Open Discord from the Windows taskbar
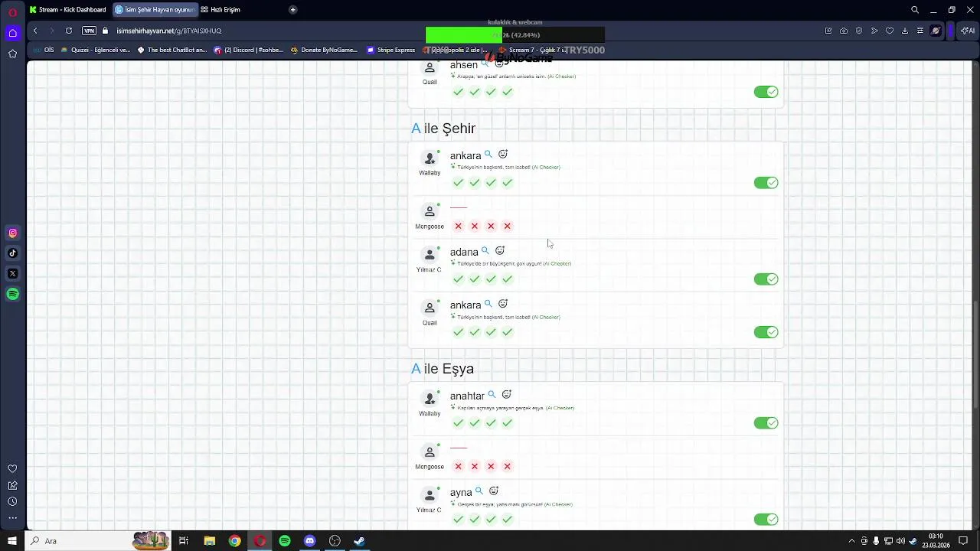Image resolution: width=980 pixels, height=551 pixels. coord(309,541)
